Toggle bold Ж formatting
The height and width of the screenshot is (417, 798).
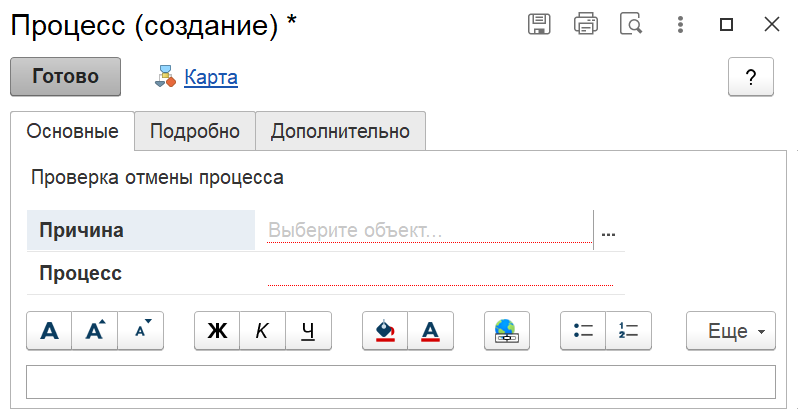point(217,331)
